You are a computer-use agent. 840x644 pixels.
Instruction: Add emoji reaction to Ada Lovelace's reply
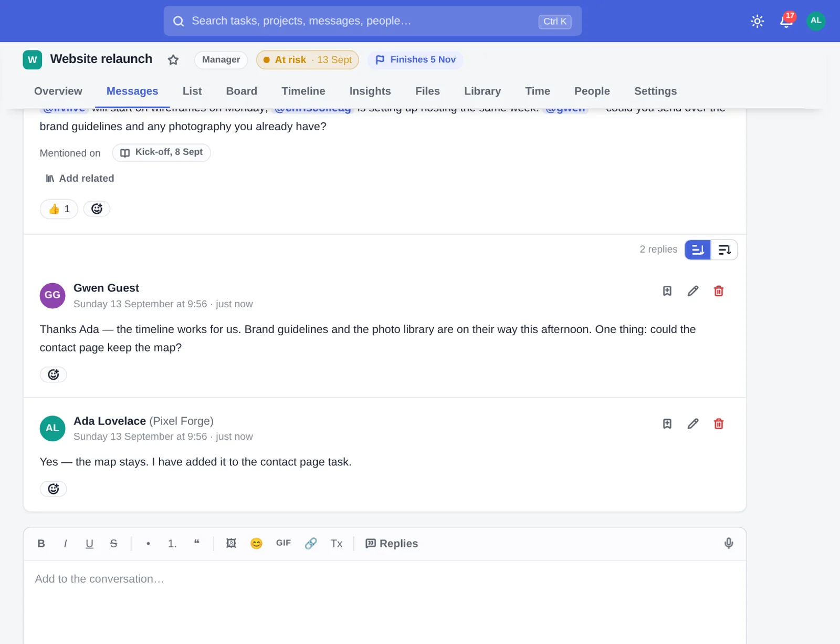tap(54, 489)
